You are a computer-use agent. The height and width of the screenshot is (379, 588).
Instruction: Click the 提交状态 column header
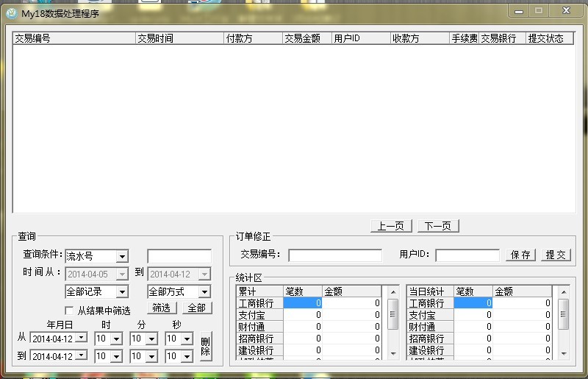point(550,38)
